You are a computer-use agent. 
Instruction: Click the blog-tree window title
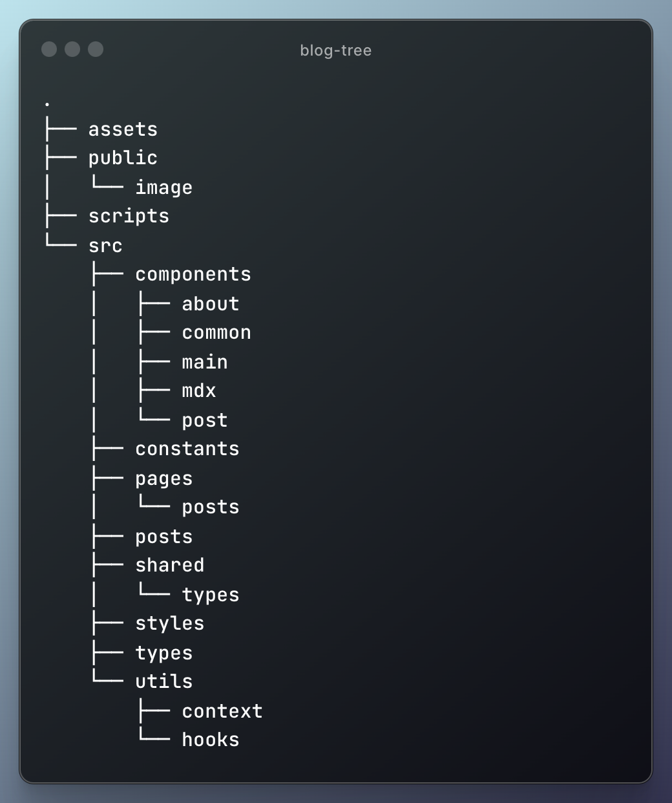coord(336,50)
